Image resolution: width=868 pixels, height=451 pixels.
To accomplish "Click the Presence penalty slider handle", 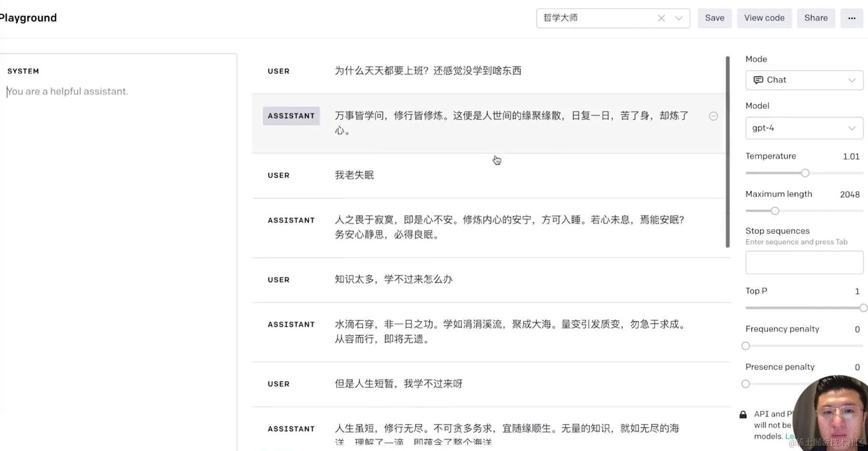I will click(746, 384).
